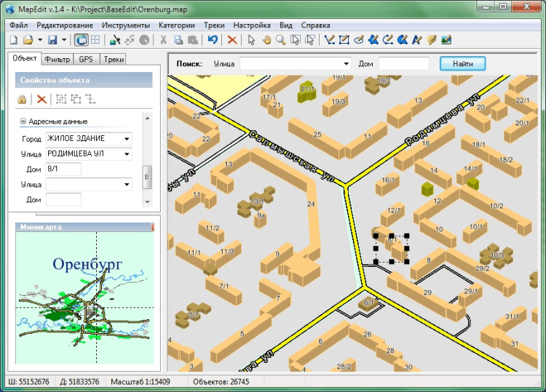Open the РОДИМЦЕВА УЛ street dropdown
This screenshot has width=546, height=392.
[127, 154]
